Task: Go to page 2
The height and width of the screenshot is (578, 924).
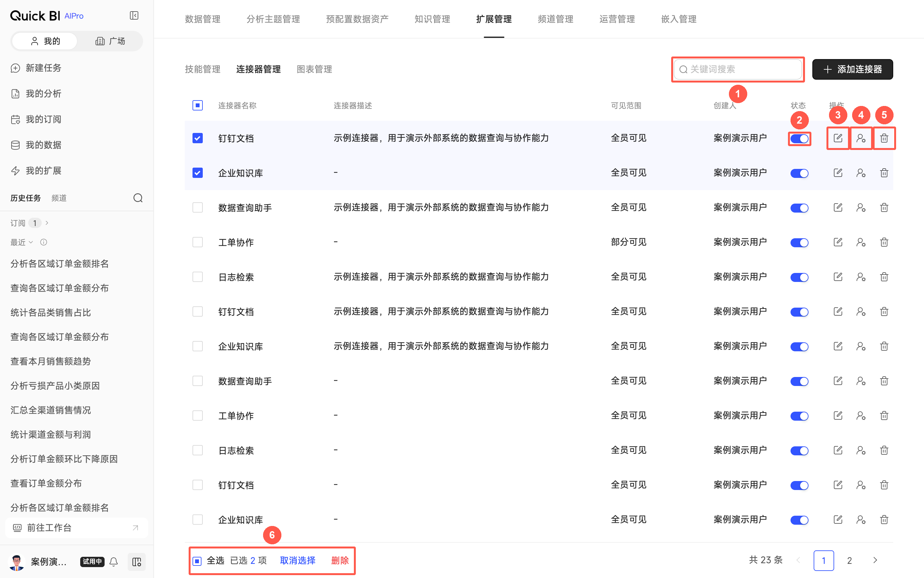Action: point(849,560)
